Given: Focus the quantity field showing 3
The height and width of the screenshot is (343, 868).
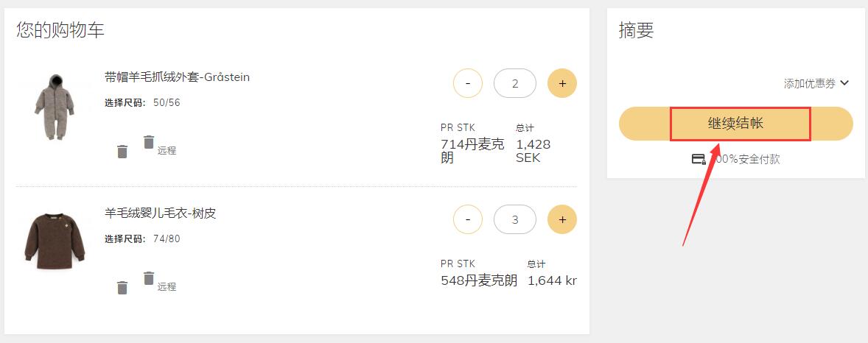Looking at the screenshot, I should tap(514, 219).
